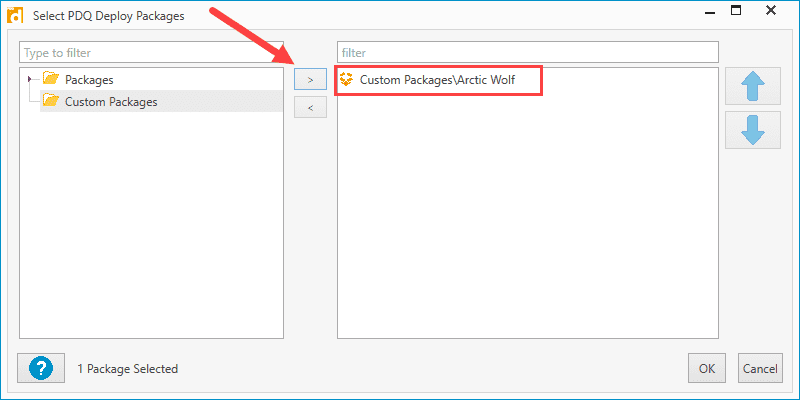Confirm selection with OK button

pyautogui.click(x=707, y=368)
